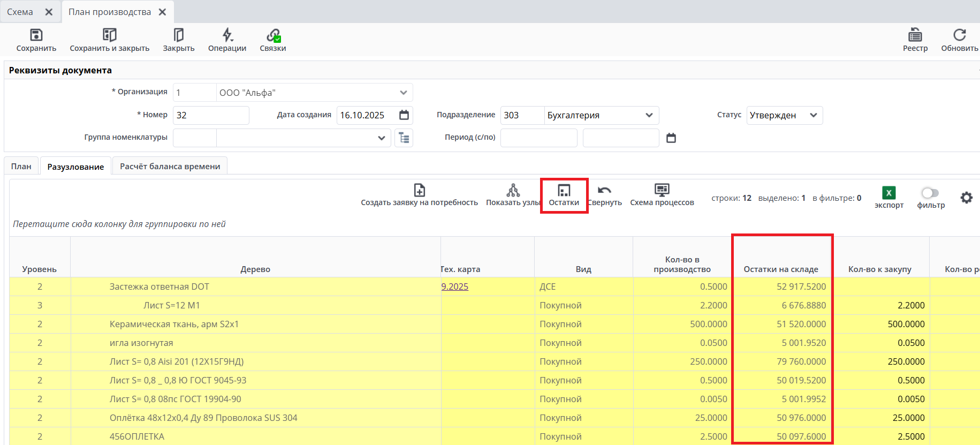Click Создать заявку на потребность icon

tap(419, 191)
